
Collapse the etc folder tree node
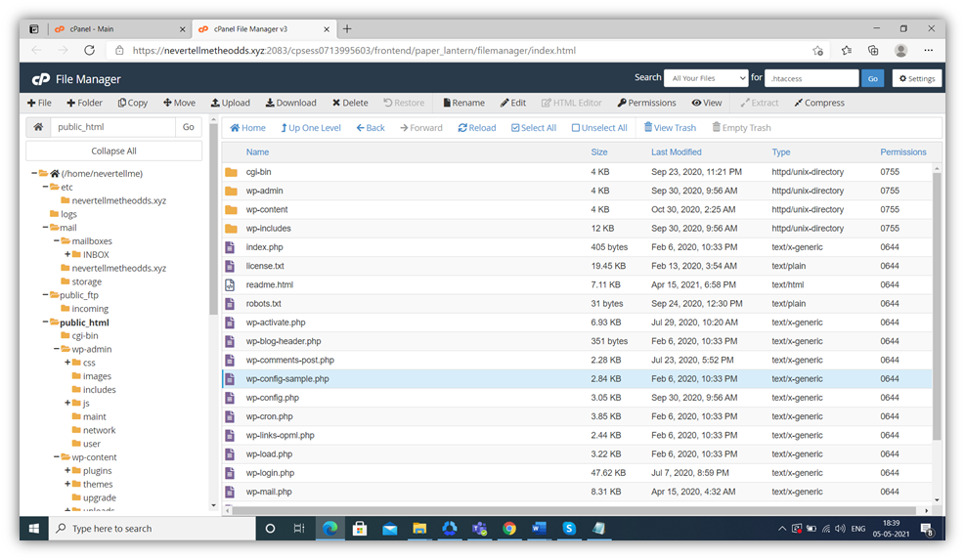pyautogui.click(x=45, y=187)
